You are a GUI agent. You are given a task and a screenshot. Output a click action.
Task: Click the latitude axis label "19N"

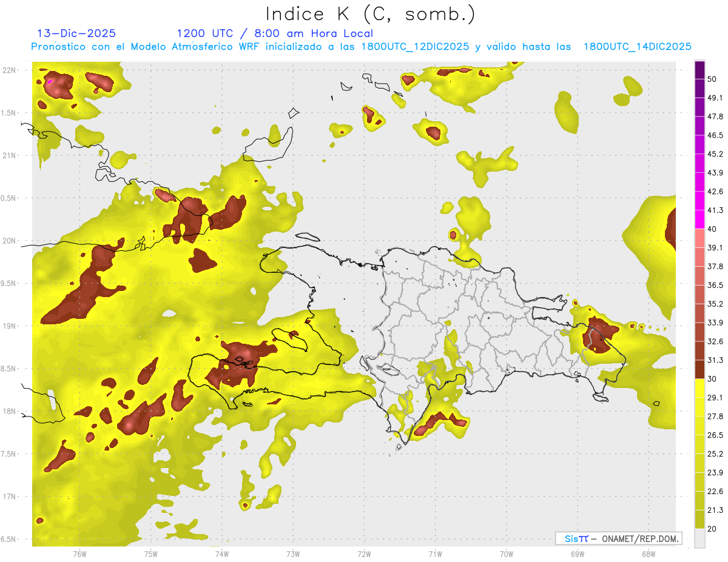9,326
